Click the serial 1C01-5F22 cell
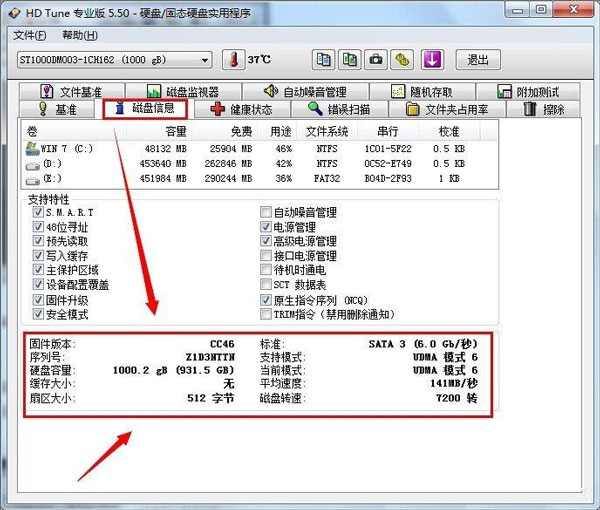600x510 pixels. 388,149
